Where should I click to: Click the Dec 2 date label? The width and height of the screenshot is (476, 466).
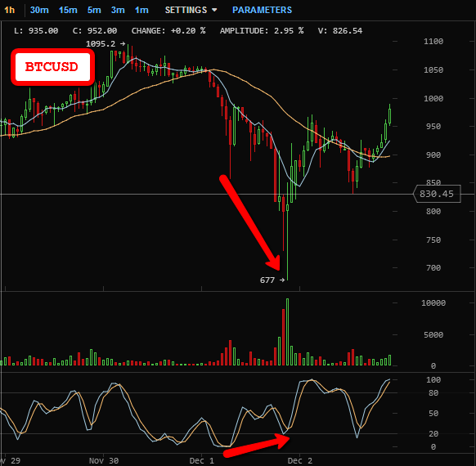point(300,460)
